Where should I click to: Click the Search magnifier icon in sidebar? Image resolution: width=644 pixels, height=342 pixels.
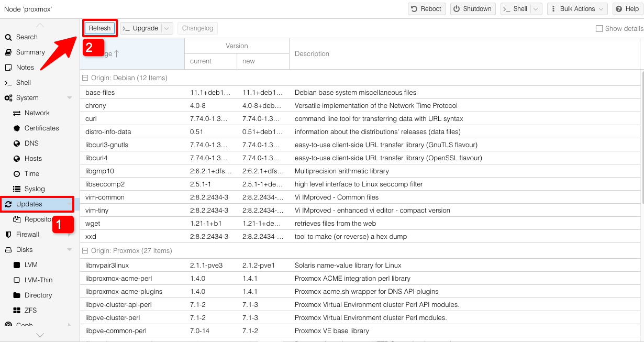[8, 37]
